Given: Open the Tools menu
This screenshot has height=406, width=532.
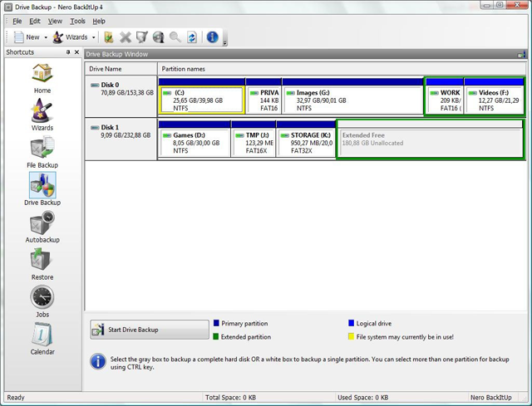Looking at the screenshot, I should [77, 21].
